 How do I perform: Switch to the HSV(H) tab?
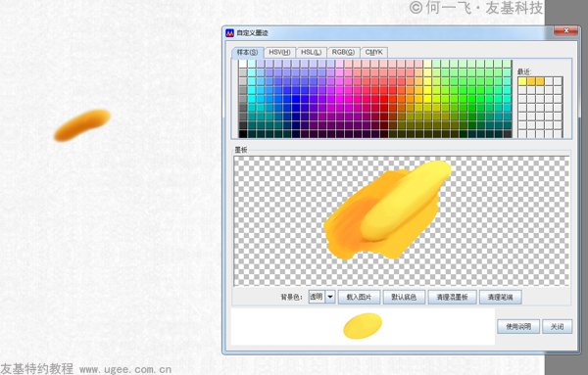(x=279, y=53)
